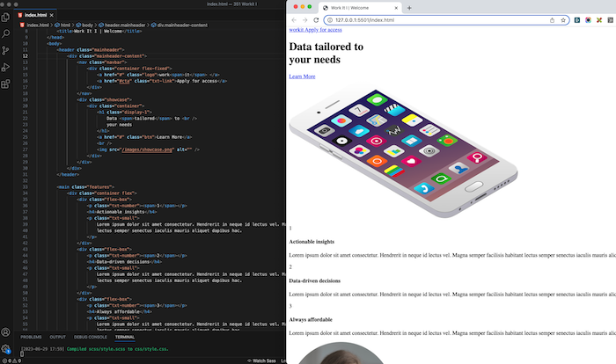The height and width of the screenshot is (364, 616).
Task: Click the Apply for access link
Action: (323, 30)
